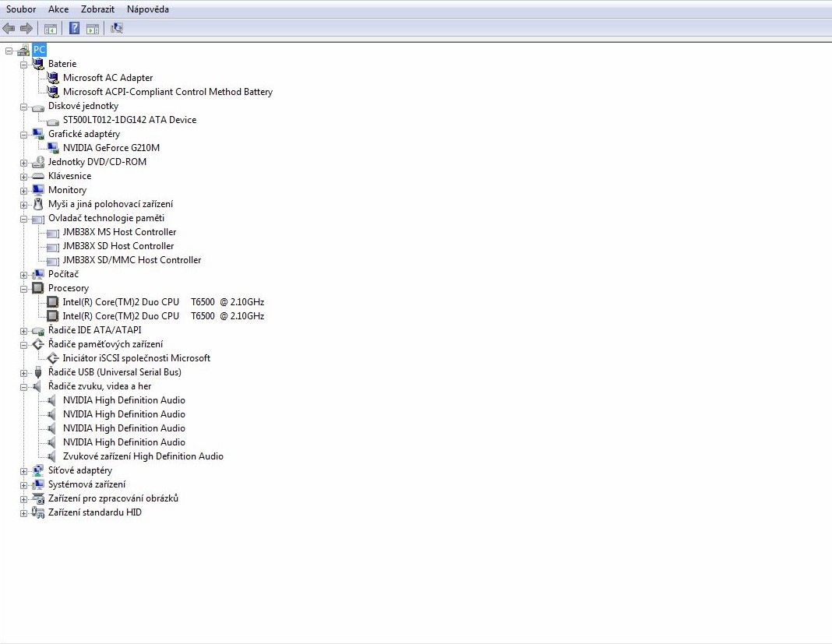Scan for hardware changes toolbar icon
This screenshot has height=644, width=832.
click(117, 28)
